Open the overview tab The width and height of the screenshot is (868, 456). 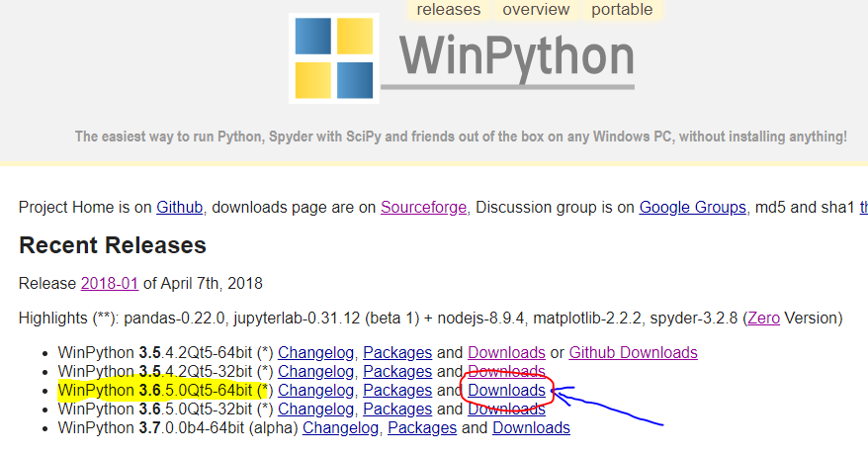coord(536,10)
